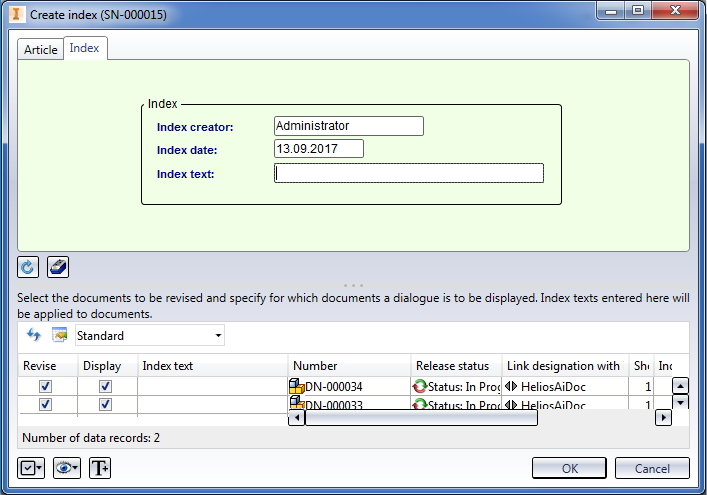Click the In Progress status icon, first row
This screenshot has width=707, height=495.
click(419, 386)
